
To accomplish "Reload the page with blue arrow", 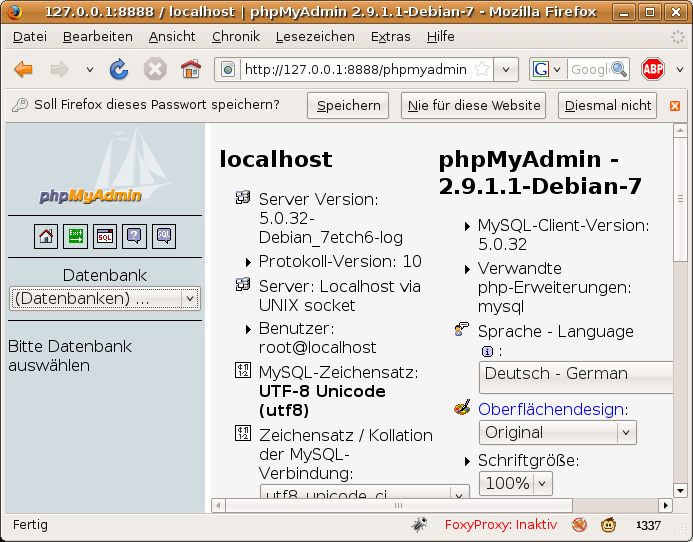I will click(x=119, y=69).
